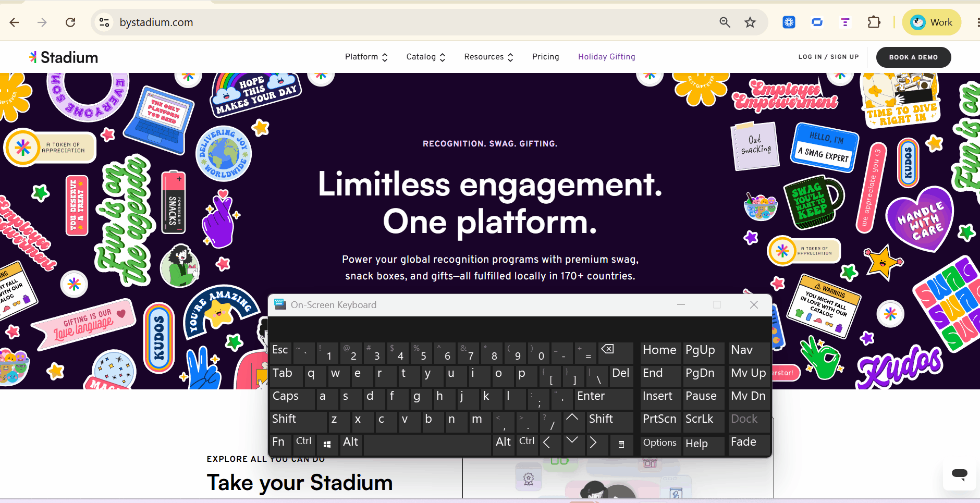Click LOG IN / SIGN UP
The width and height of the screenshot is (980, 503).
pos(829,57)
